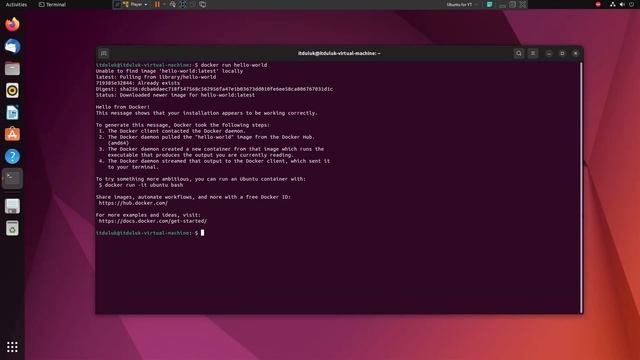Click the '(amd64)' text in terminal
640x360 pixels.
point(118,143)
